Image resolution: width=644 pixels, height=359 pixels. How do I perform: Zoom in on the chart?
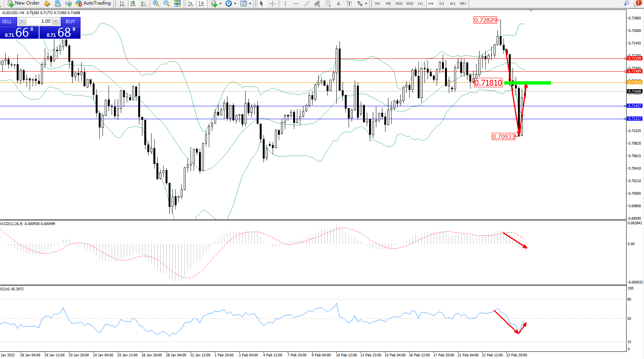tap(156, 3)
